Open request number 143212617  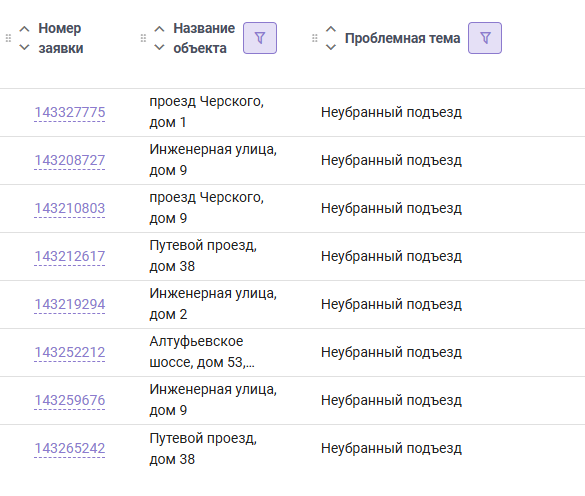tap(70, 256)
